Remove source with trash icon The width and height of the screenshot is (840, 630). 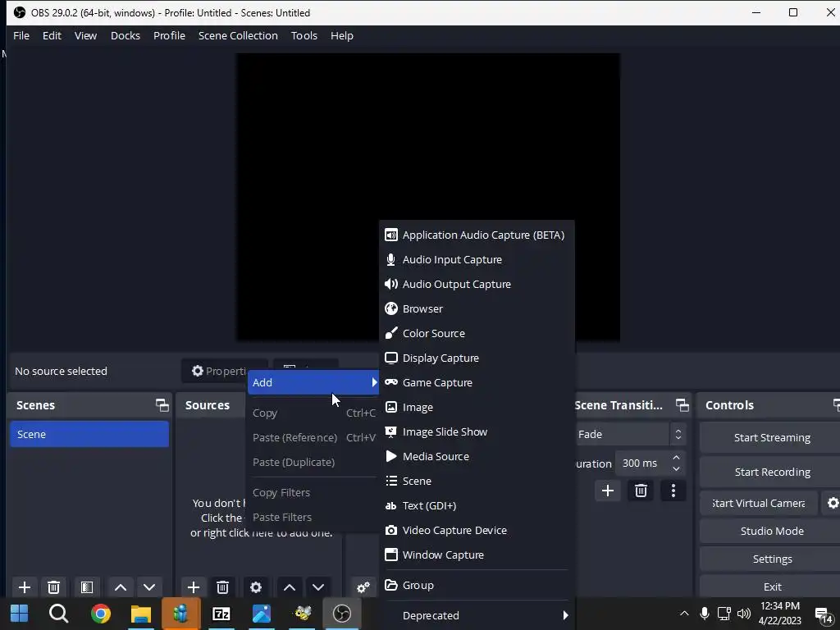tap(223, 587)
